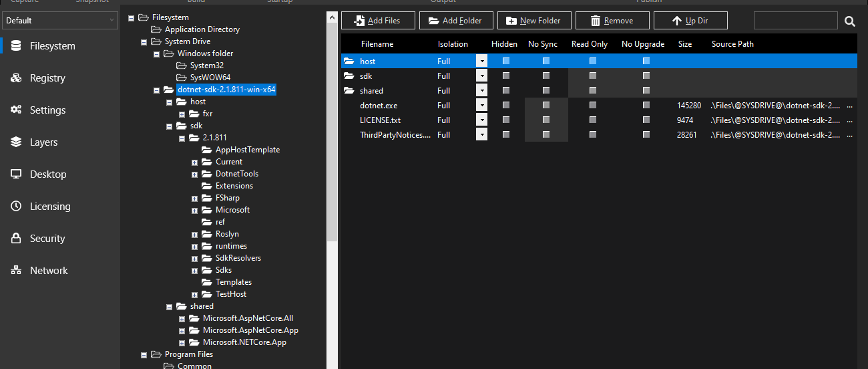
Task: Select AppHostTemplate folder in tree
Action: 247,150
